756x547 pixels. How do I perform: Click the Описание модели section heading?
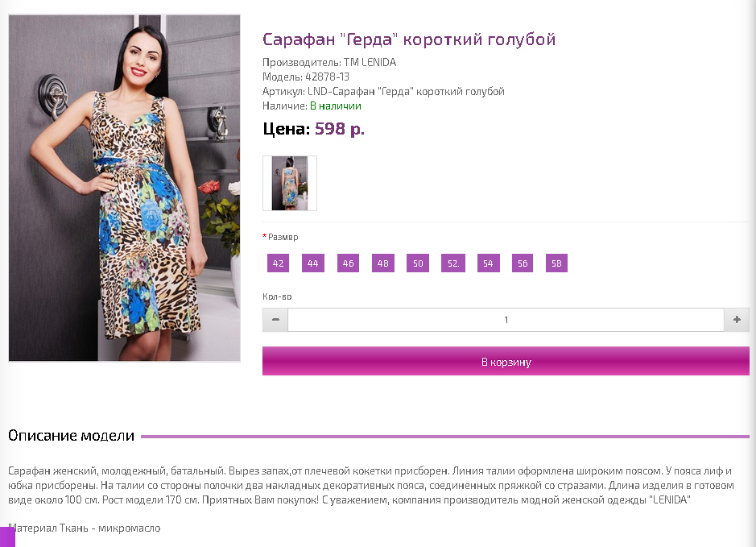pos(72,436)
